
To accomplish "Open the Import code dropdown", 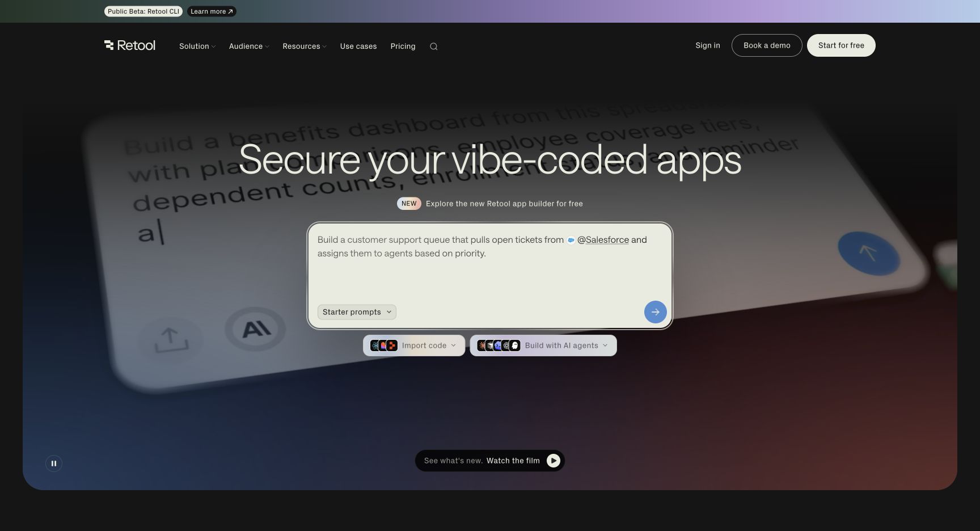I will pos(414,345).
